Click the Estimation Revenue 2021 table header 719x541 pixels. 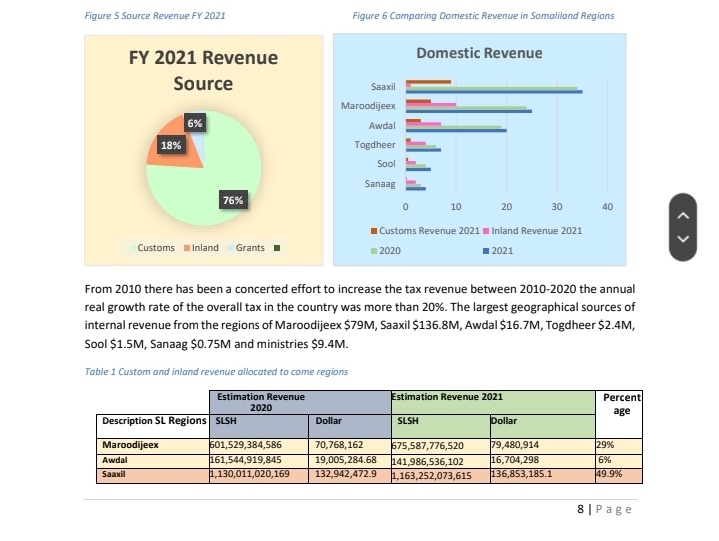(447, 397)
